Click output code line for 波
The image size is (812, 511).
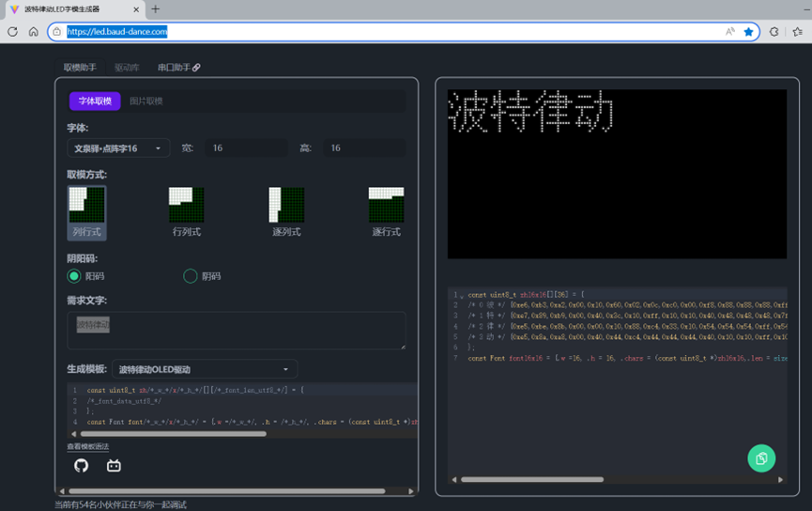(628, 305)
